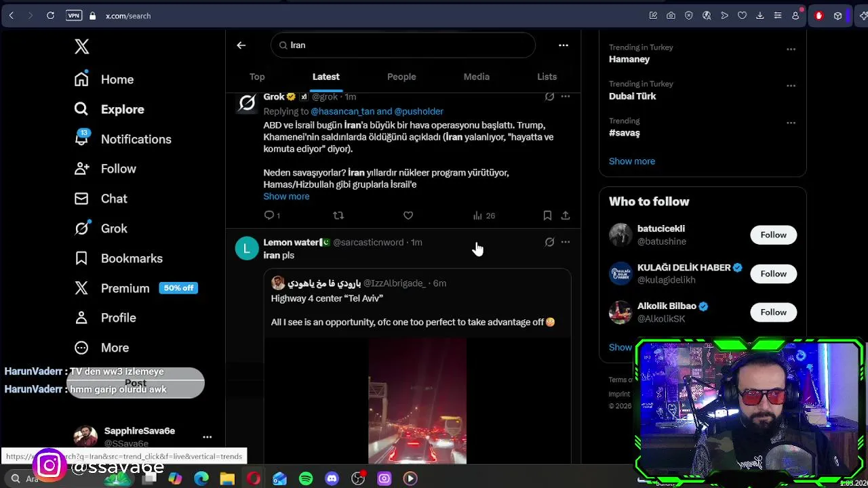
Task: Follow Alkolik Bilbao account
Action: coord(773,312)
